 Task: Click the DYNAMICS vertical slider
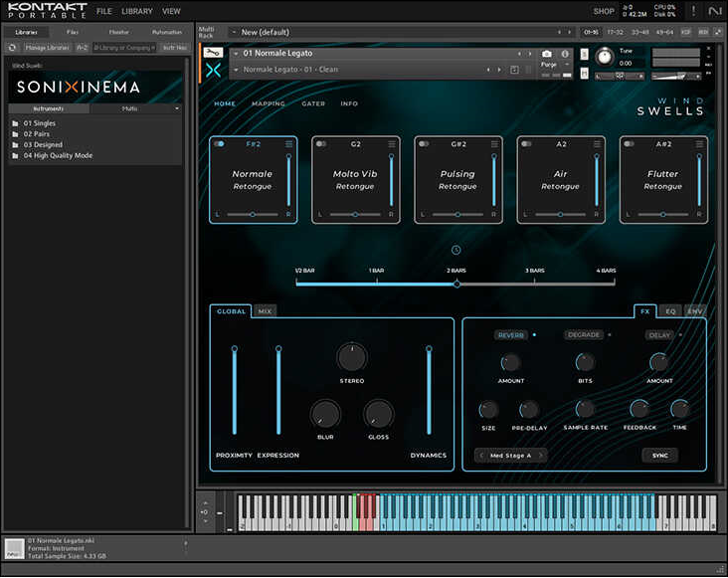click(x=429, y=390)
